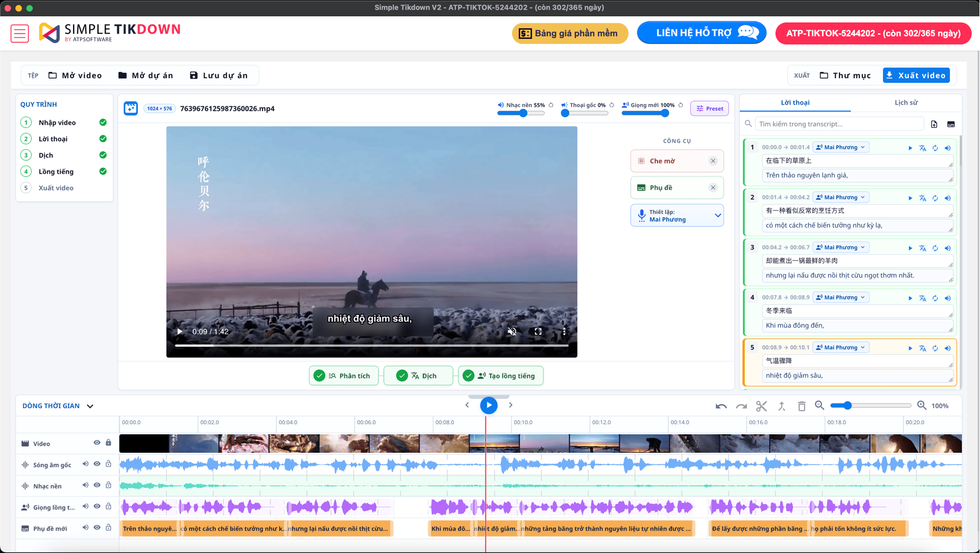This screenshot has width=980, height=553.
Task: Mute the Nhạc nền track
Action: coord(86,486)
